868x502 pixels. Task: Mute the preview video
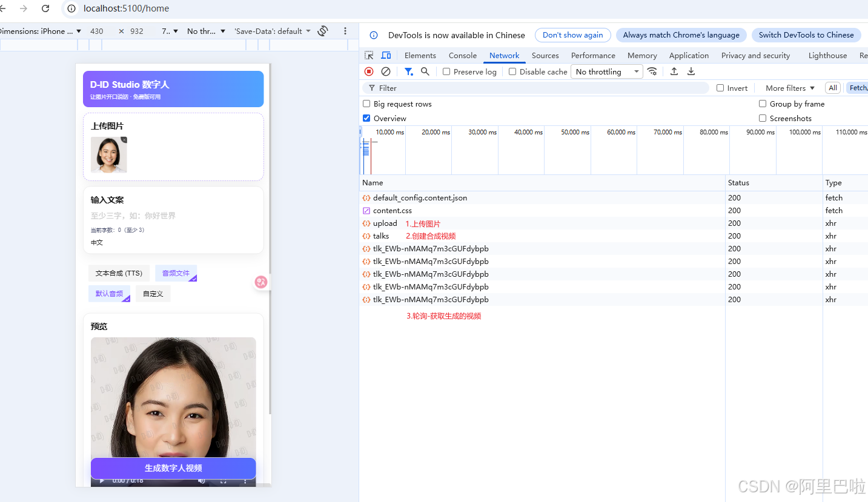coord(202,481)
